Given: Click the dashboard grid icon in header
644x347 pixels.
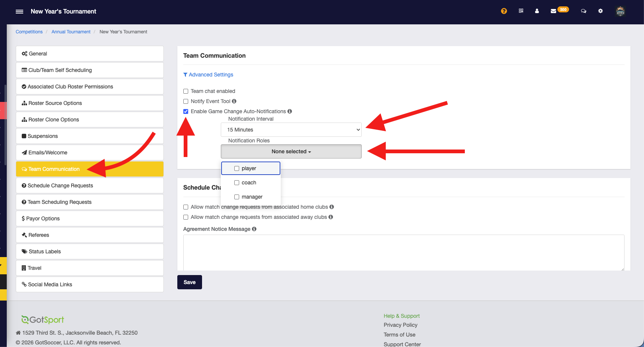Looking at the screenshot, I should pyautogui.click(x=521, y=11).
